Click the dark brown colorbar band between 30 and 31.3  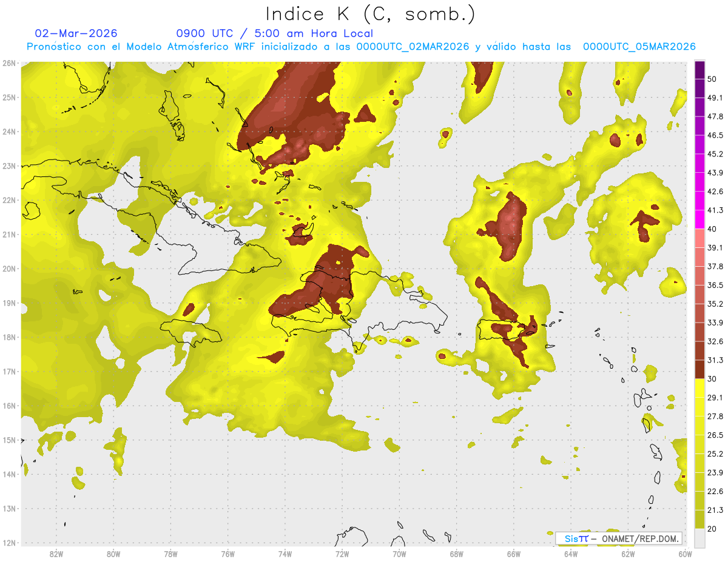pos(699,369)
